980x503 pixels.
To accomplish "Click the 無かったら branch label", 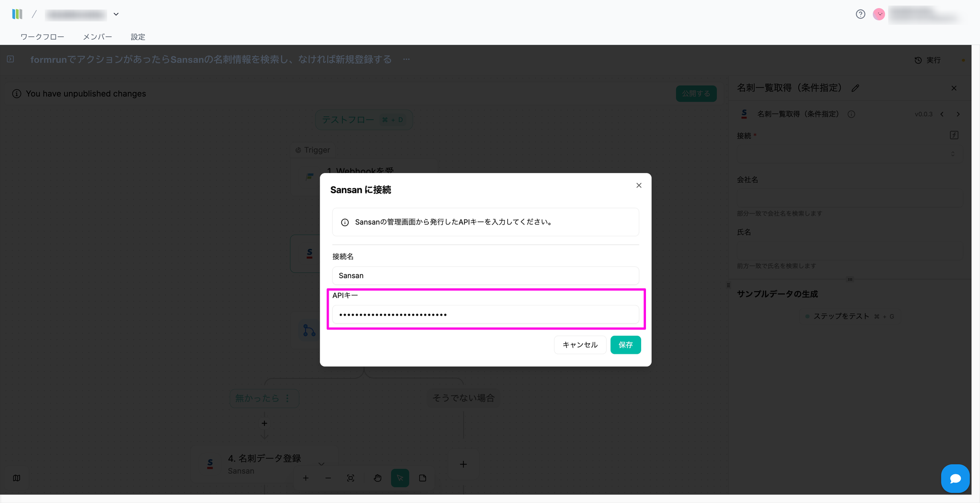I will 257,398.
